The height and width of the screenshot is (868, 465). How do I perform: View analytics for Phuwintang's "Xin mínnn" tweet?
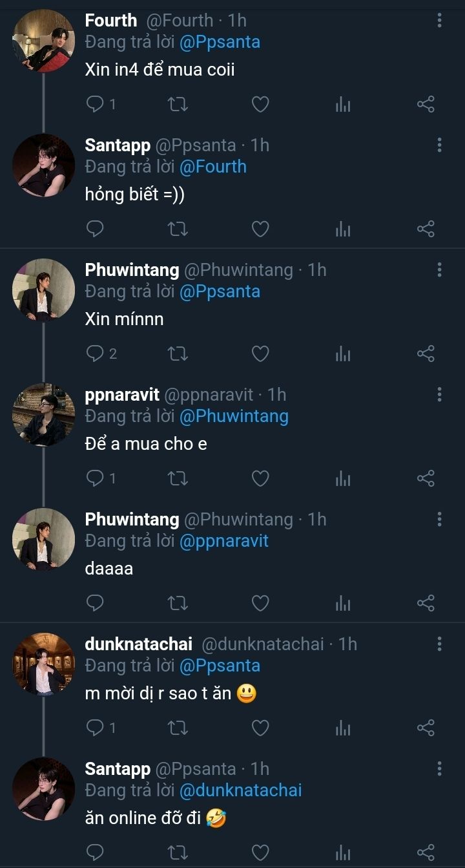point(343,354)
